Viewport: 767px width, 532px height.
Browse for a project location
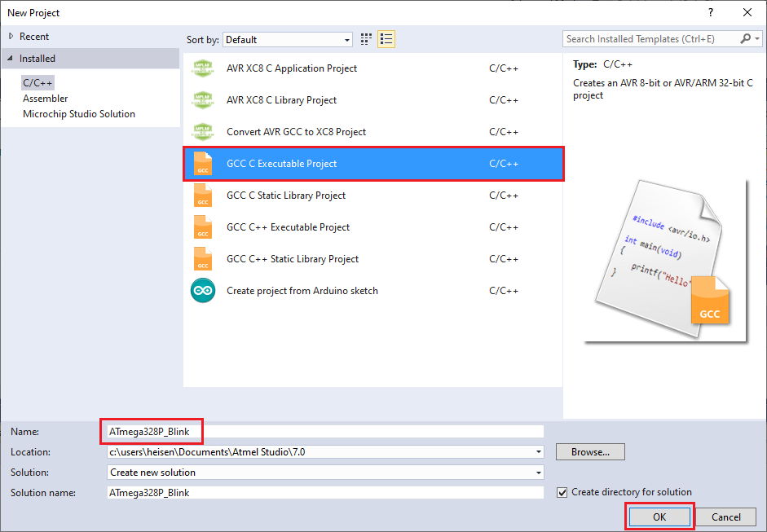coord(590,452)
